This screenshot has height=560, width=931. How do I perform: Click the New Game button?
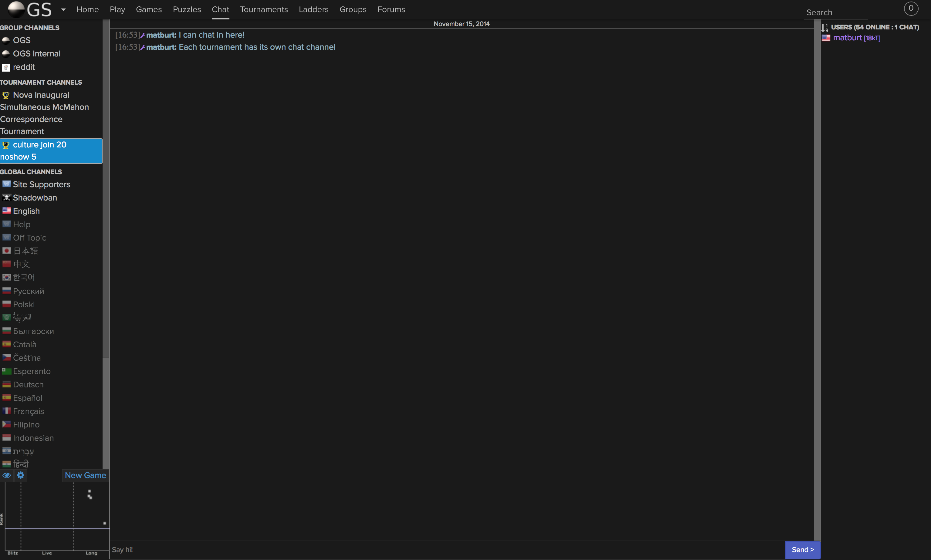click(85, 475)
